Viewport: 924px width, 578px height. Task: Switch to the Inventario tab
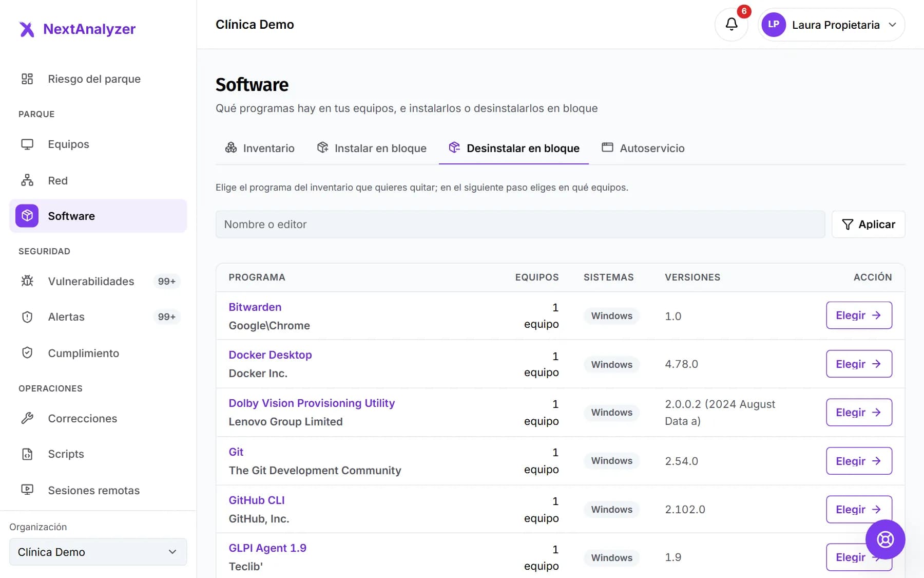coord(260,148)
